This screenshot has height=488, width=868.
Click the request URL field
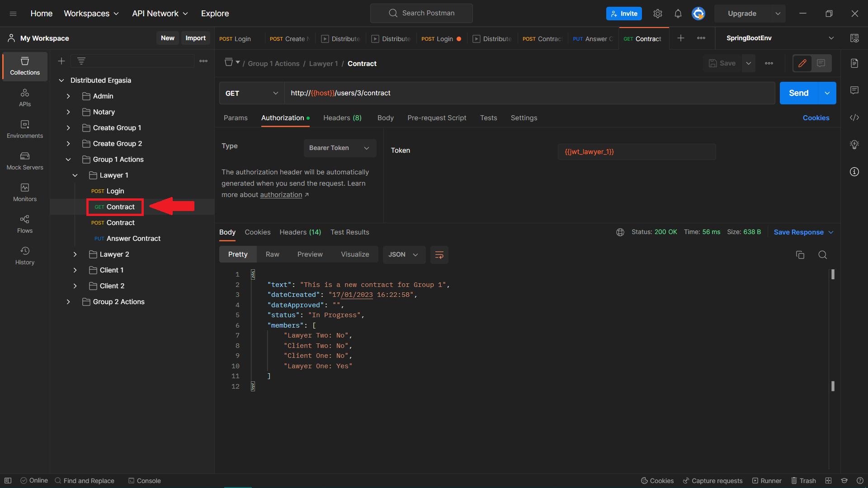(530, 93)
